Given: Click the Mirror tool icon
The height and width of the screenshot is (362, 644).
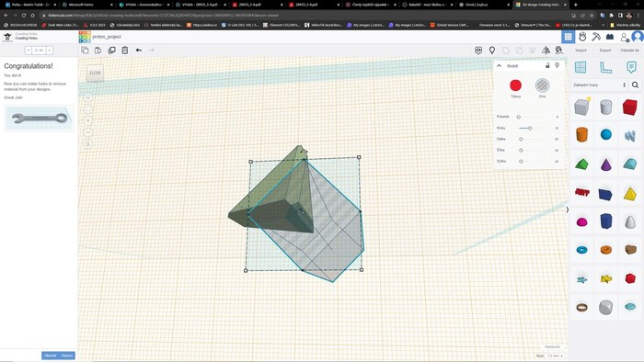Looking at the screenshot, I should 546,50.
